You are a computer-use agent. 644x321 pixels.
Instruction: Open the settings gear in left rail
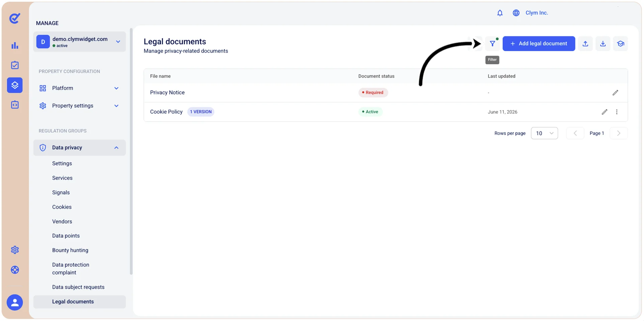click(15, 250)
